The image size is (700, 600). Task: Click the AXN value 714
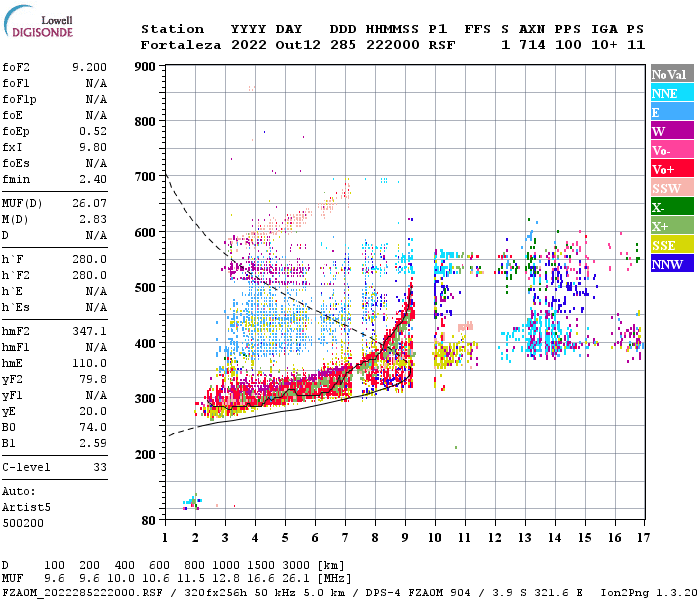532,45
